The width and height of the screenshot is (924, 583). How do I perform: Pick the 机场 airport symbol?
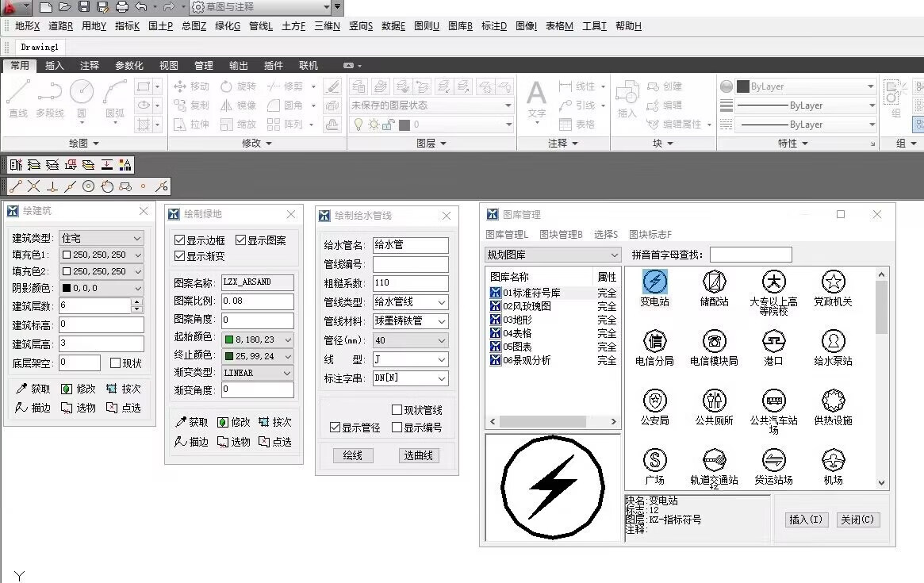pos(833,460)
